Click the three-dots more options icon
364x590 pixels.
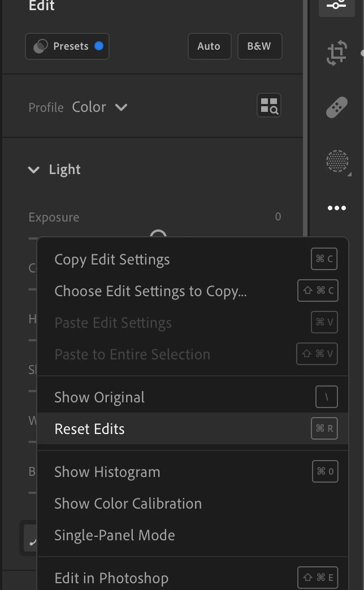(337, 208)
